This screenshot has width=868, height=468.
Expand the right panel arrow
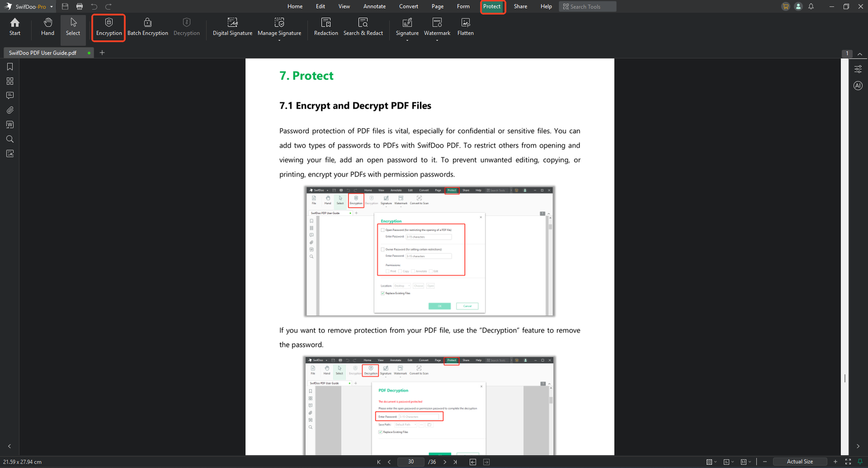(x=858, y=446)
